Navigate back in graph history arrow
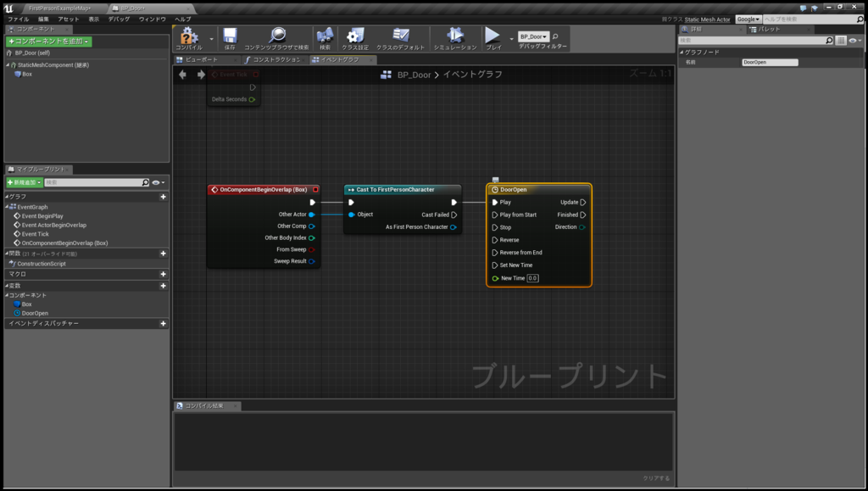 tap(183, 74)
